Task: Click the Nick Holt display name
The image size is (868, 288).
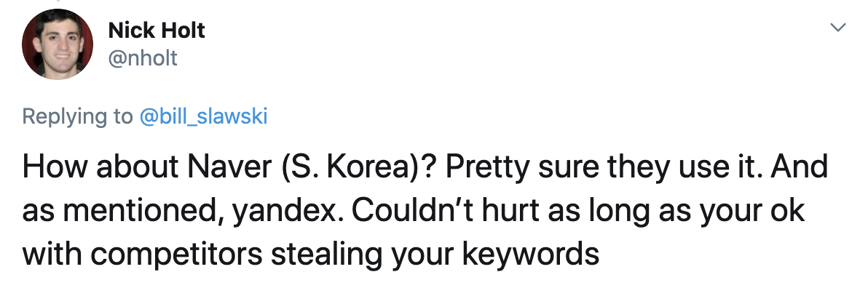Action: coord(157,31)
